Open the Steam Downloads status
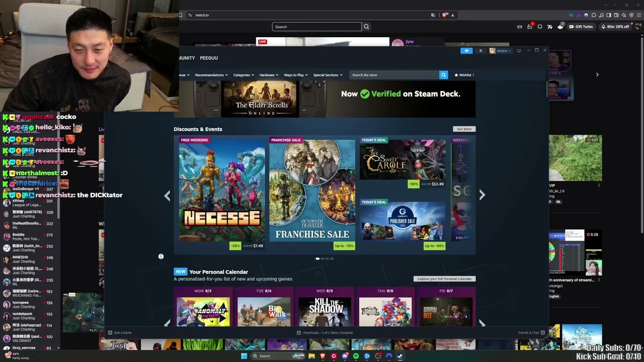 point(325,332)
